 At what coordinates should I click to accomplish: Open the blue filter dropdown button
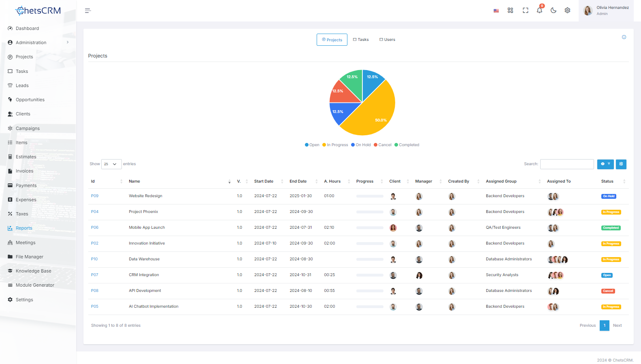pyautogui.click(x=605, y=164)
